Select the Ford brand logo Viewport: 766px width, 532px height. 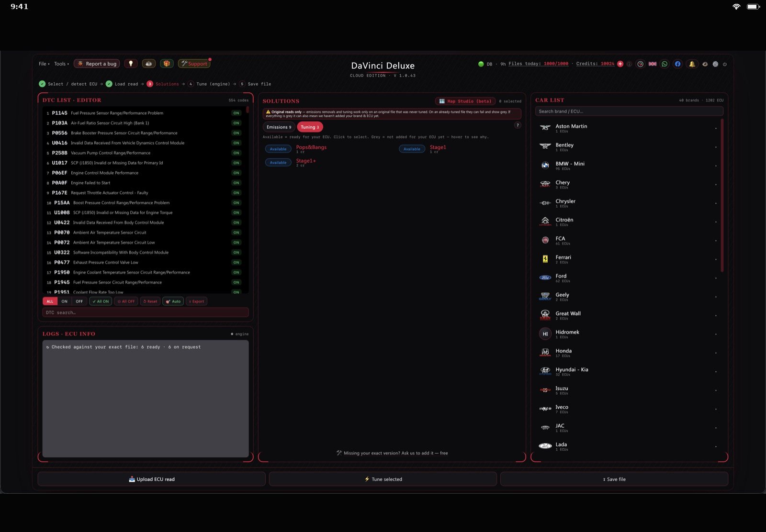(x=545, y=277)
